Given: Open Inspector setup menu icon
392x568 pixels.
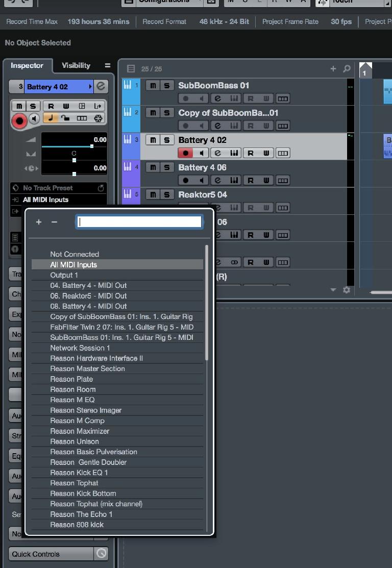Looking at the screenshot, I should 107,65.
